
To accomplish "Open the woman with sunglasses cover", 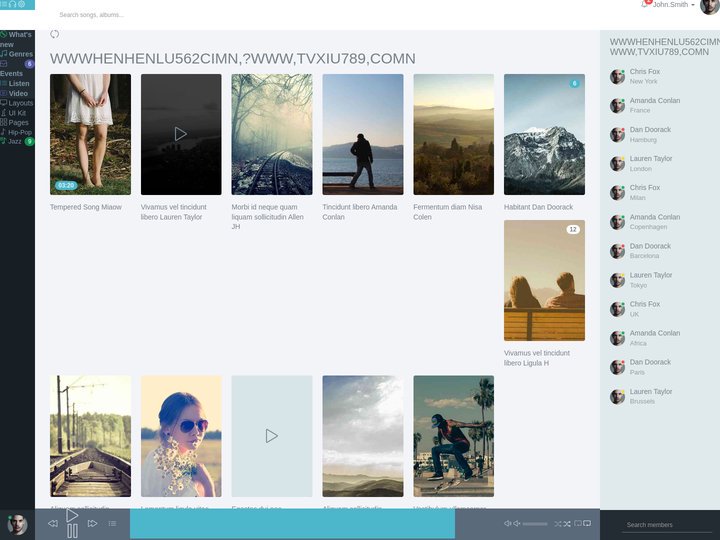I will pyautogui.click(x=181, y=436).
